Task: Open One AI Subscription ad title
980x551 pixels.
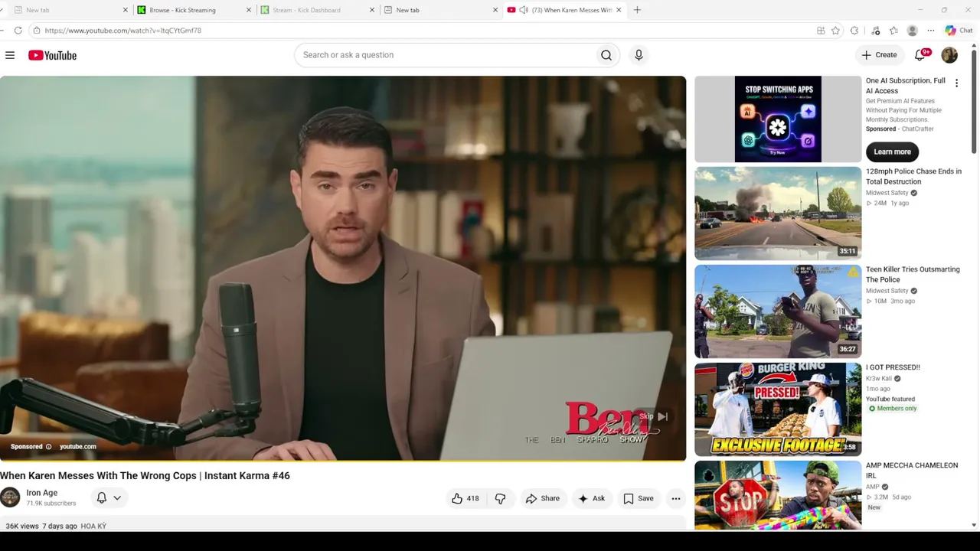Action: coord(906,86)
